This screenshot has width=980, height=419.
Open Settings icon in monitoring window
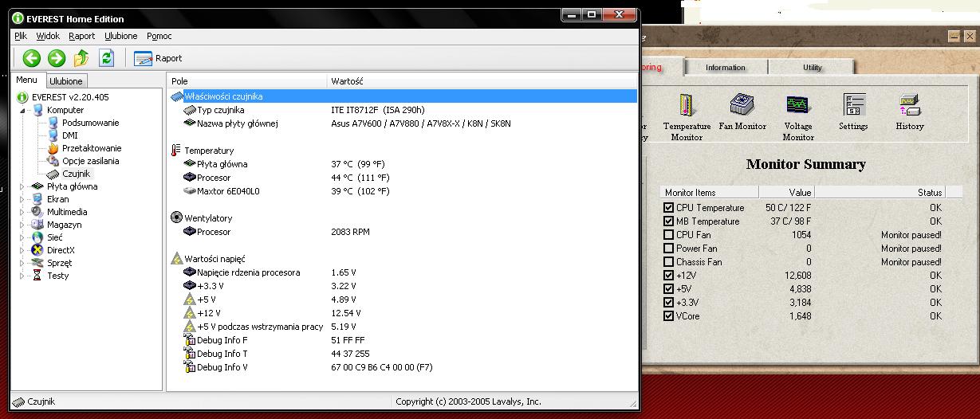(x=853, y=112)
